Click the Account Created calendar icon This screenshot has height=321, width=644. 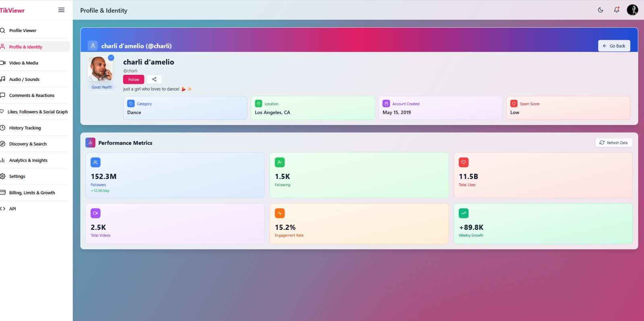click(x=386, y=104)
